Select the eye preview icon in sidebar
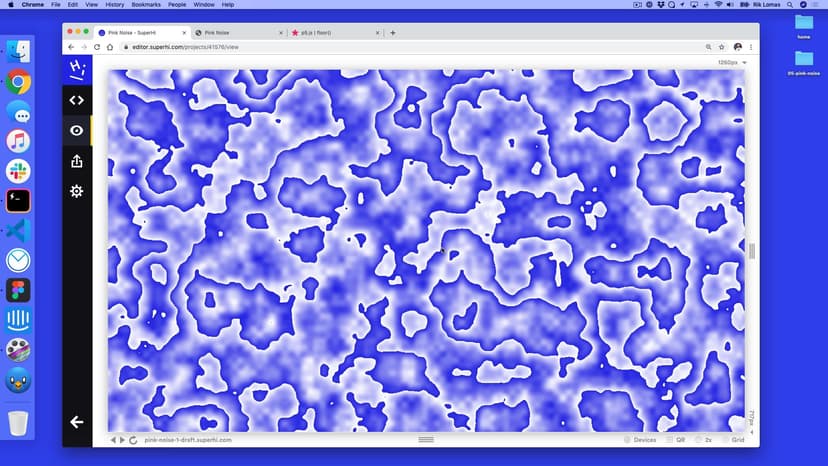 point(76,130)
